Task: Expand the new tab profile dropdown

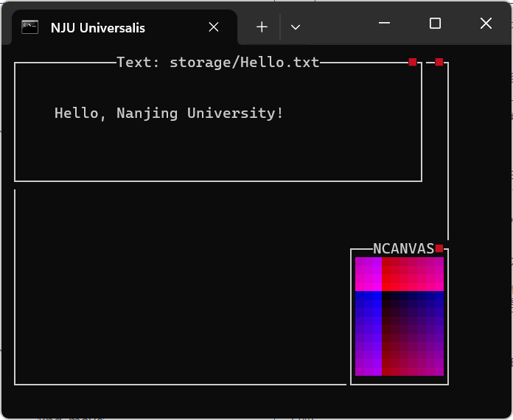Action: (296, 27)
